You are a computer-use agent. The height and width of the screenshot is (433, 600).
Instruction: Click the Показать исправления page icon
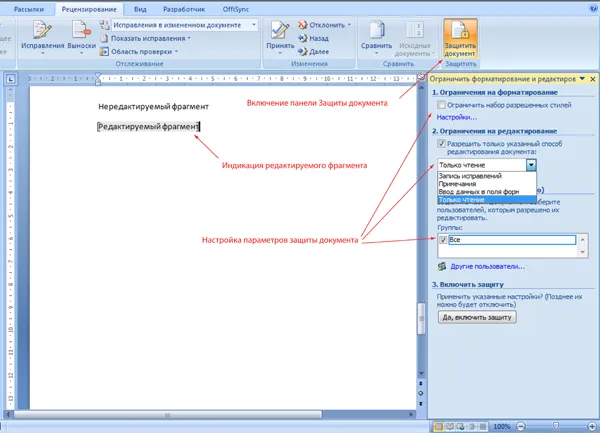pos(104,38)
